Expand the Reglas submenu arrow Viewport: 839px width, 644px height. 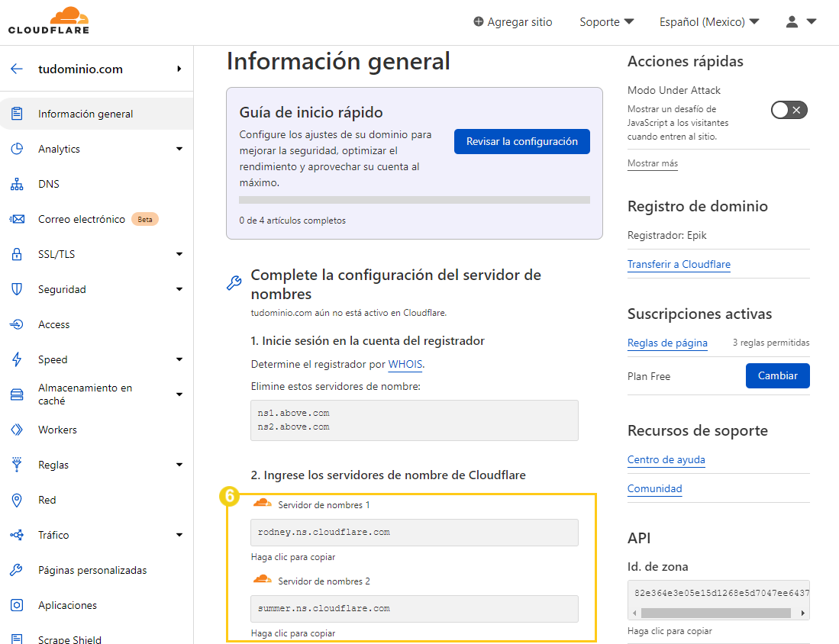179,465
